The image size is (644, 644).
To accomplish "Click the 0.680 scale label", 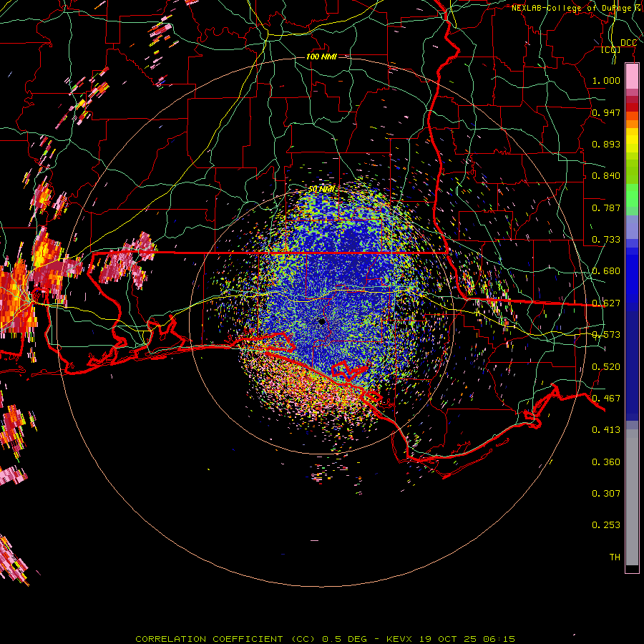I will coord(606,271).
